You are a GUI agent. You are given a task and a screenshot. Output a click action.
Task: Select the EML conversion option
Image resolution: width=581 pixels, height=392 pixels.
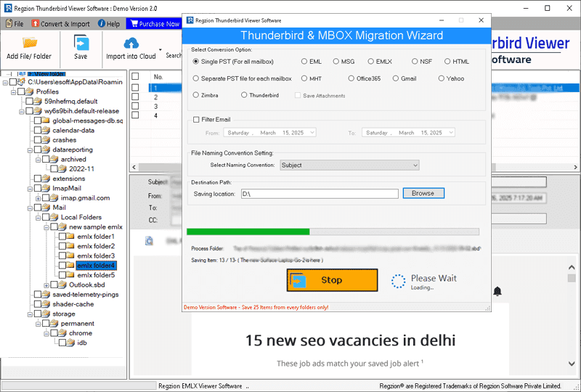tap(304, 62)
